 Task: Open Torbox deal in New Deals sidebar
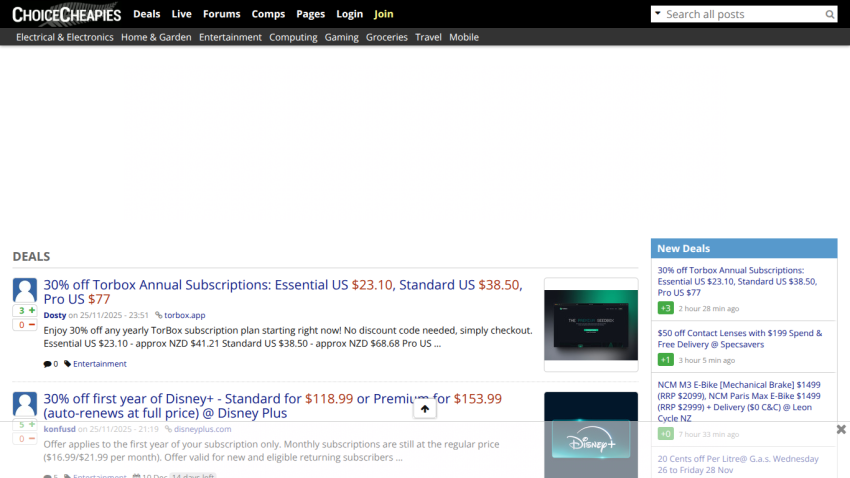coord(737,281)
